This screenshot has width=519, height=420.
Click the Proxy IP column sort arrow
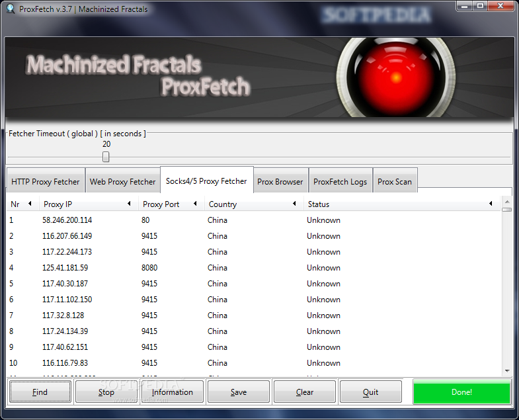pos(129,204)
